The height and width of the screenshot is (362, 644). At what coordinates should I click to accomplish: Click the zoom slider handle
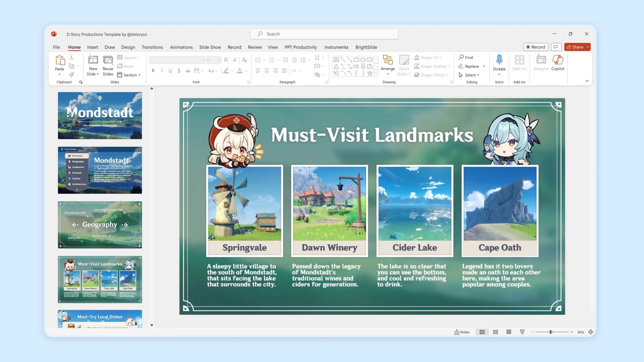(551, 332)
